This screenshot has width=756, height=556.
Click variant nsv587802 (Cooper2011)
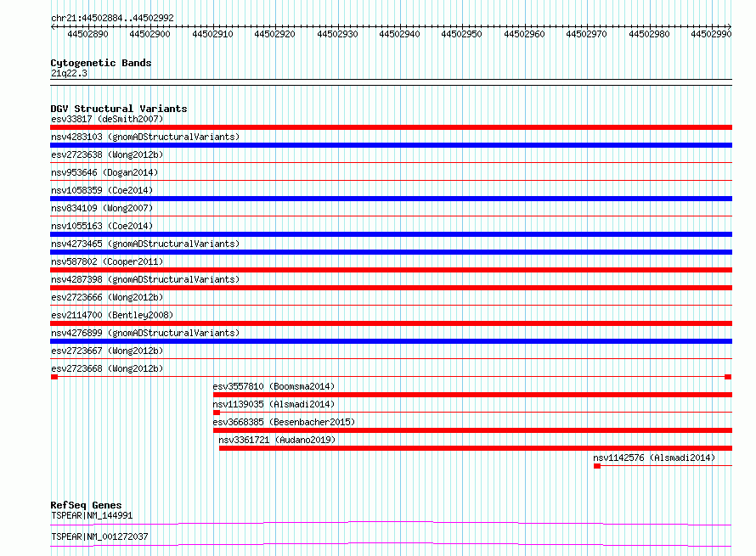click(107, 261)
